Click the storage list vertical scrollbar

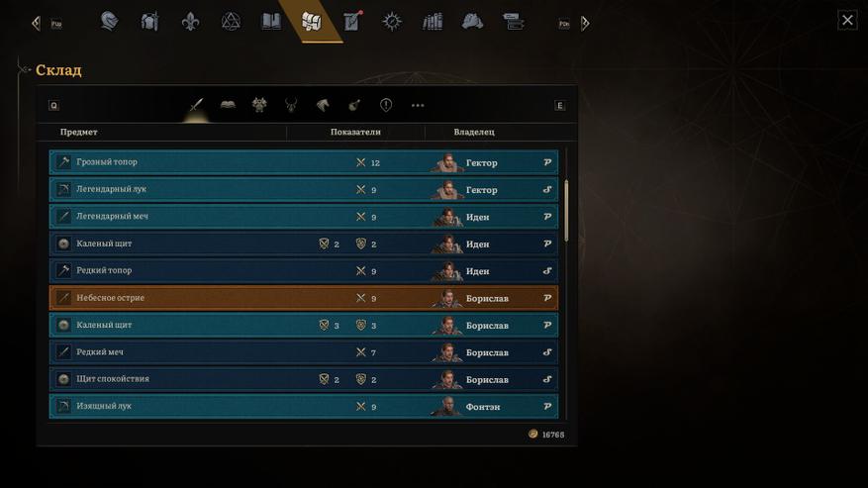[x=566, y=211]
